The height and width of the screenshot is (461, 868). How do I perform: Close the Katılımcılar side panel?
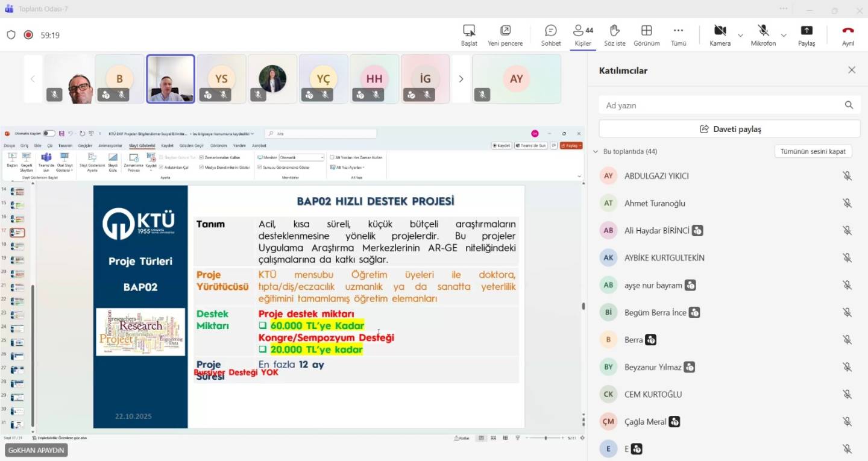pos(852,70)
